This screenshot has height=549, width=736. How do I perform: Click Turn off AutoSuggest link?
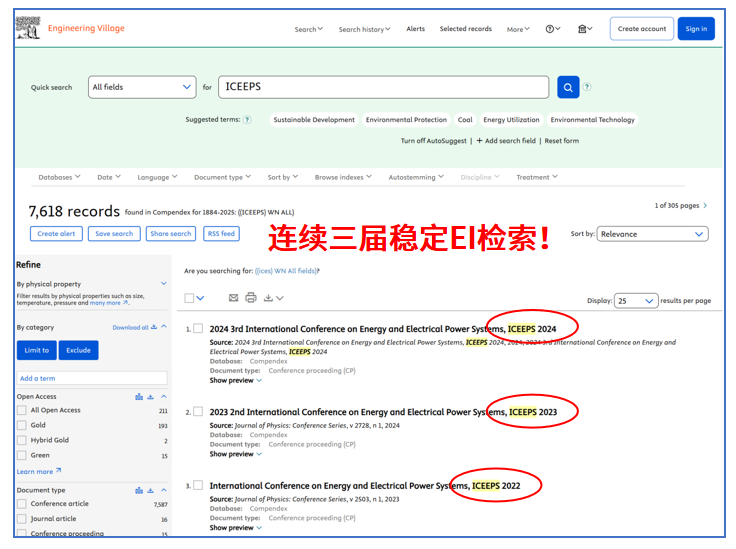[433, 141]
